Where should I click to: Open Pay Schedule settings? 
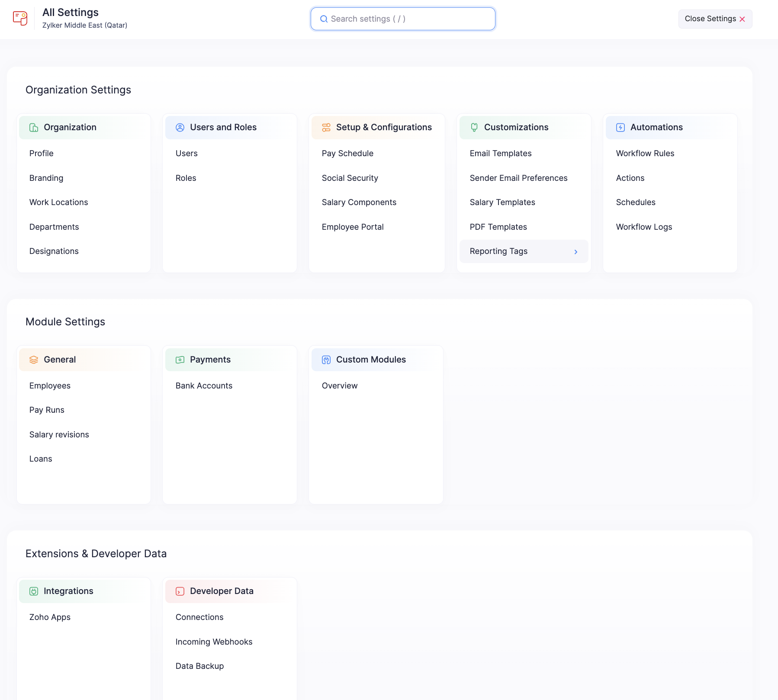point(347,154)
